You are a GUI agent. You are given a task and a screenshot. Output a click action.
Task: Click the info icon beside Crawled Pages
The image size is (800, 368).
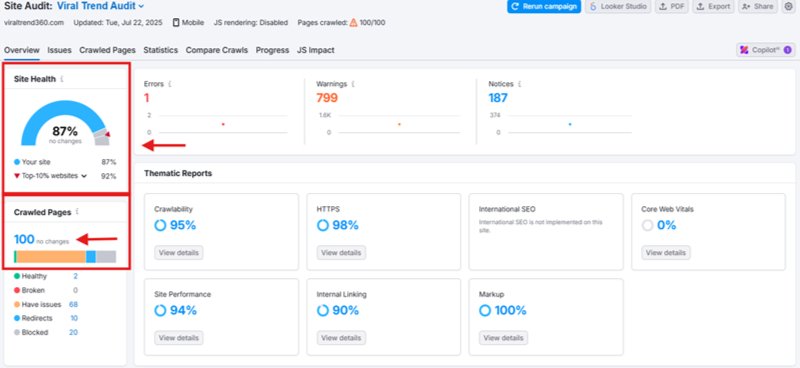click(77, 211)
